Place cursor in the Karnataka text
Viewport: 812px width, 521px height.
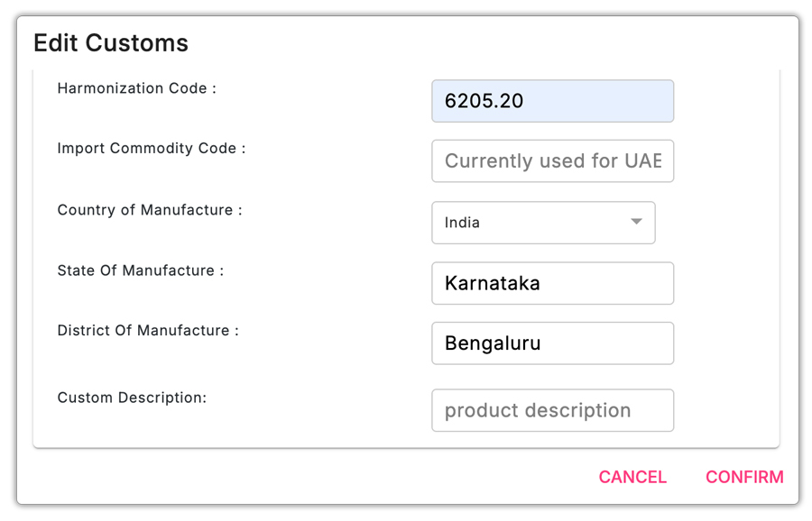(493, 283)
